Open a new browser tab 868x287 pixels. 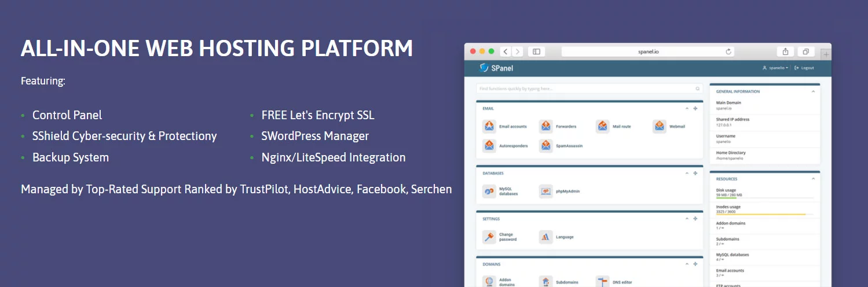[x=826, y=54]
